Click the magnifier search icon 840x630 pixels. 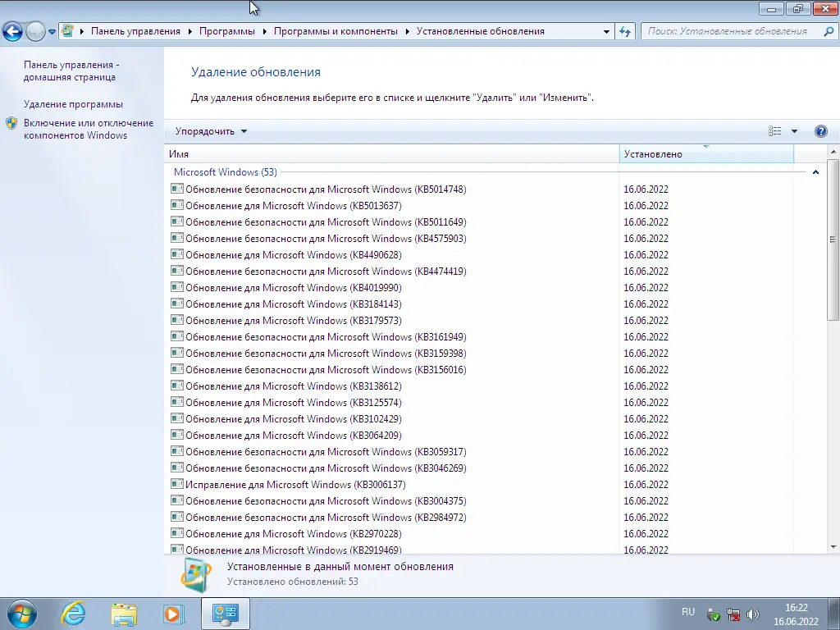coord(829,31)
